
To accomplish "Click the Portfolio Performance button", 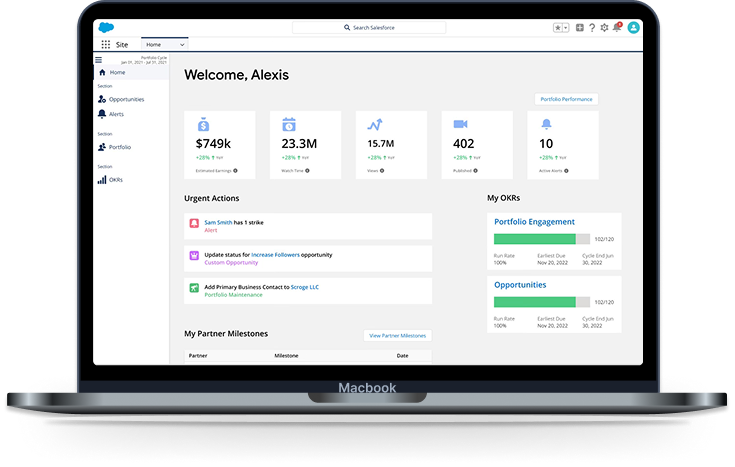I will 567,99.
